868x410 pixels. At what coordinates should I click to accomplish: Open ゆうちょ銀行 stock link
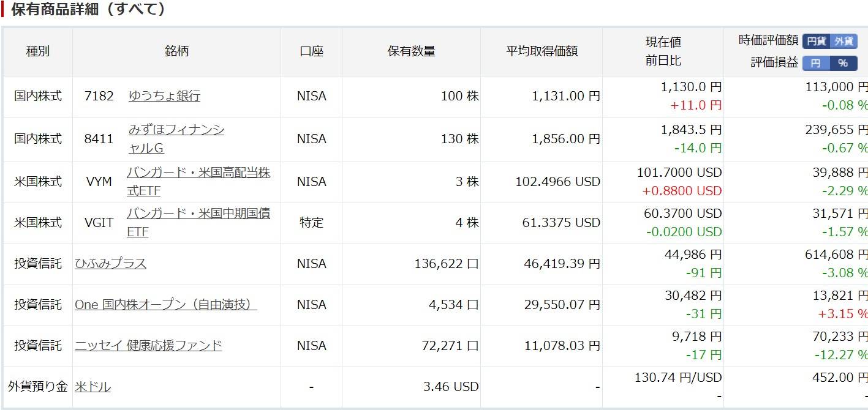point(164,96)
